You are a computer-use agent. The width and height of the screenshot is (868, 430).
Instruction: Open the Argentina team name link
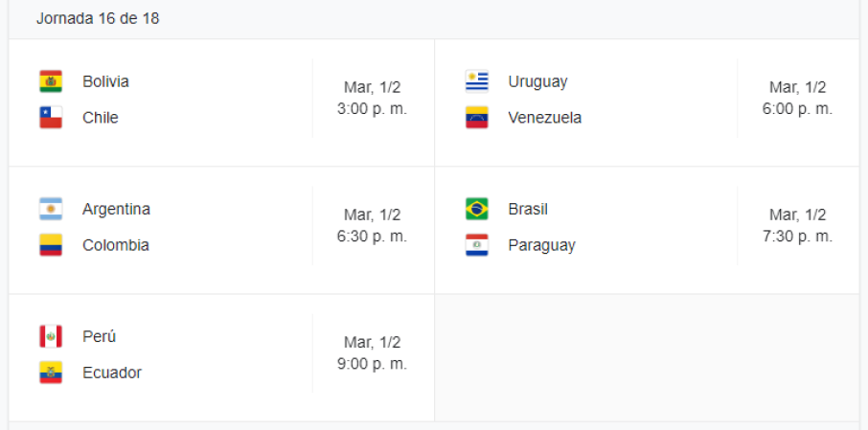click(x=116, y=209)
